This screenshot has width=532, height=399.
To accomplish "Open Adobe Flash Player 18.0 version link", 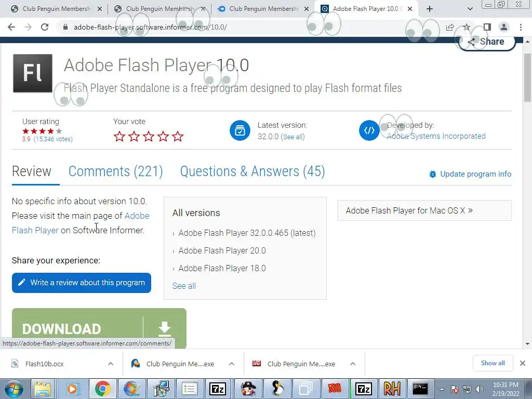I will [x=222, y=269].
